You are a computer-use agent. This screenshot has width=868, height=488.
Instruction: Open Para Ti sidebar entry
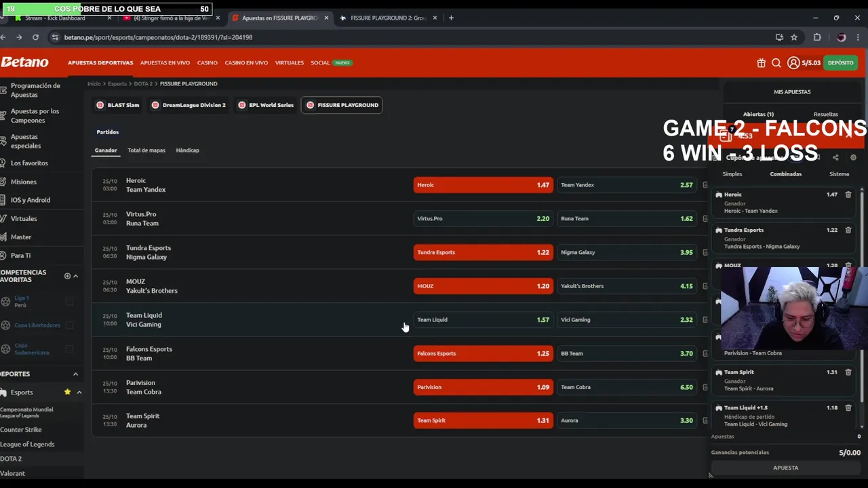pyautogui.click(x=20, y=256)
